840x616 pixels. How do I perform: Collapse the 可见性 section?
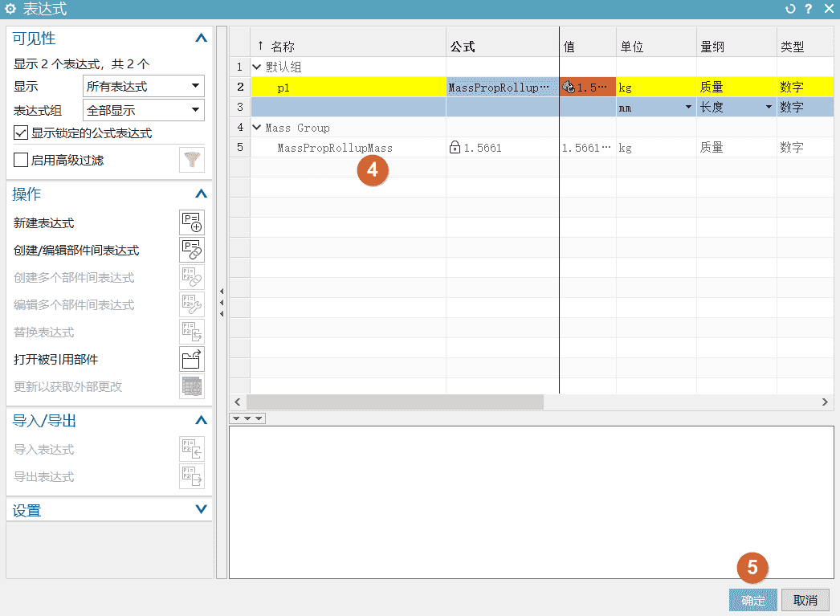pyautogui.click(x=201, y=38)
